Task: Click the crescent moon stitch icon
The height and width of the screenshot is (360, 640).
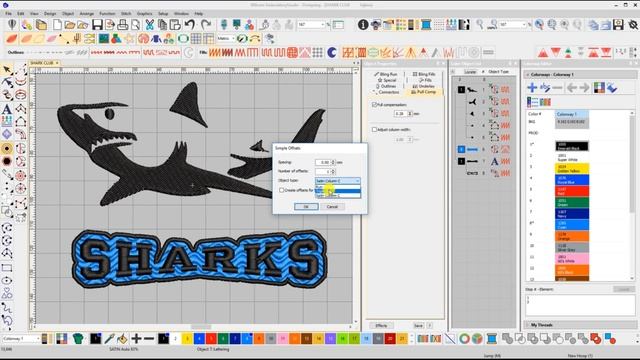Action: pos(332,52)
